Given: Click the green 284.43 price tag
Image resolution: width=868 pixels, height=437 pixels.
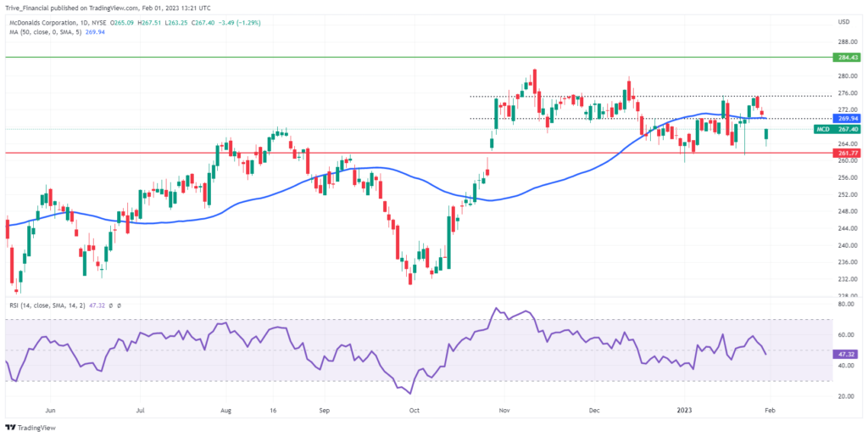Looking at the screenshot, I should coord(845,57).
